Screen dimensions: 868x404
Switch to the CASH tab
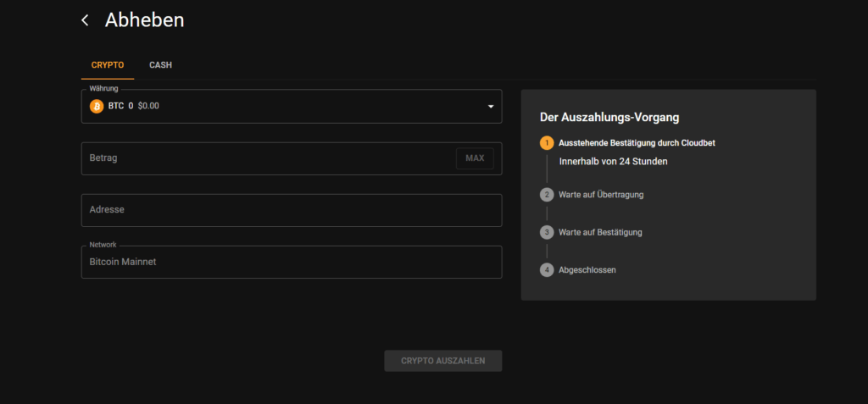coord(160,65)
